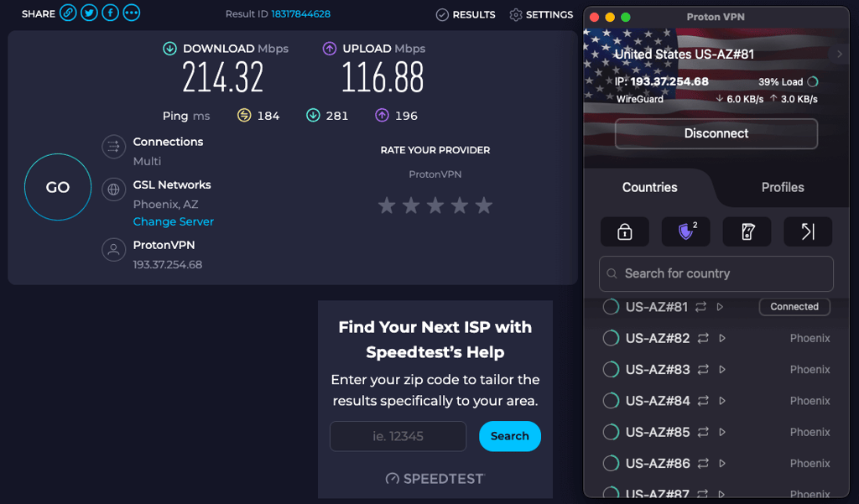
Task: Click the Search for country field
Action: [x=716, y=274]
